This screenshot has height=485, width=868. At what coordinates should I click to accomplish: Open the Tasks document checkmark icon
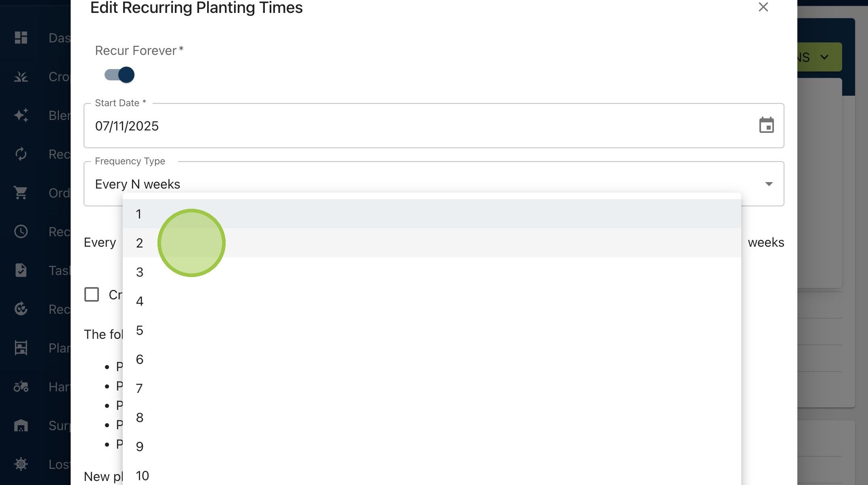click(21, 270)
